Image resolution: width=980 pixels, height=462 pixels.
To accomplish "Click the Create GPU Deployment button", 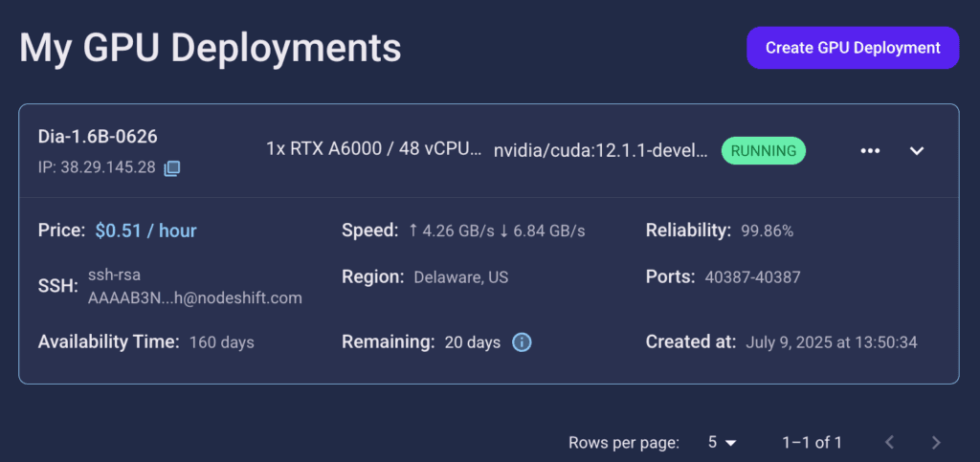I will (x=853, y=48).
